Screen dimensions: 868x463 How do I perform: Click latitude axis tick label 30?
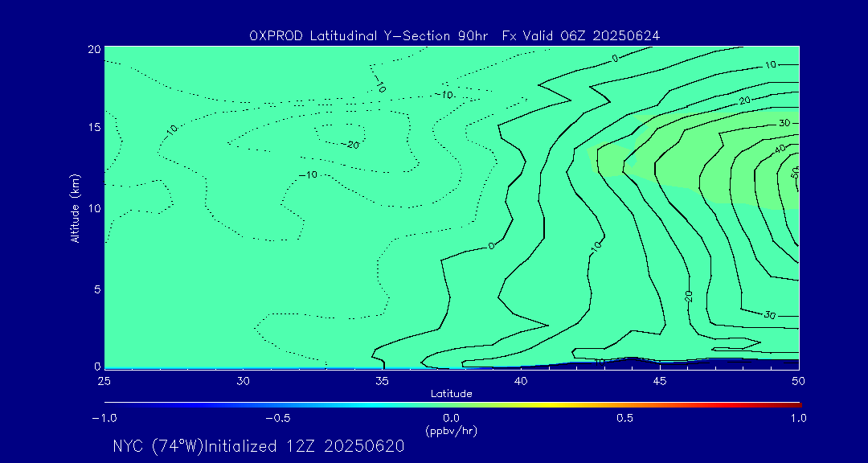pos(243,381)
